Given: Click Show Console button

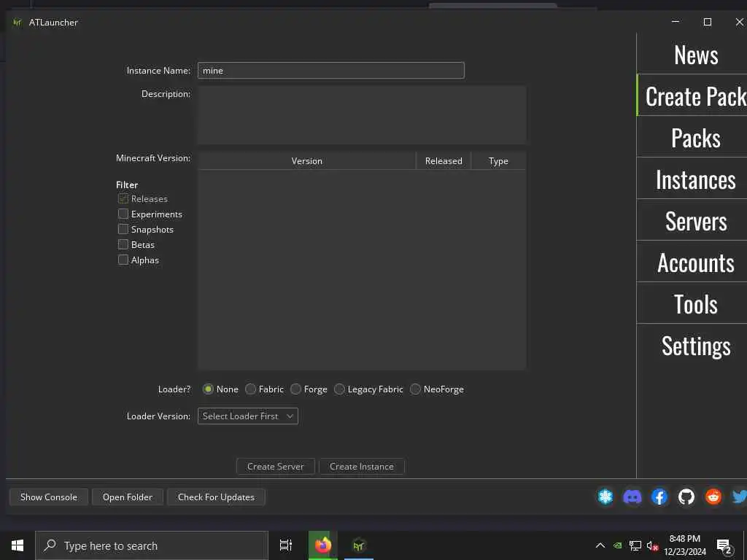Looking at the screenshot, I should 49,497.
